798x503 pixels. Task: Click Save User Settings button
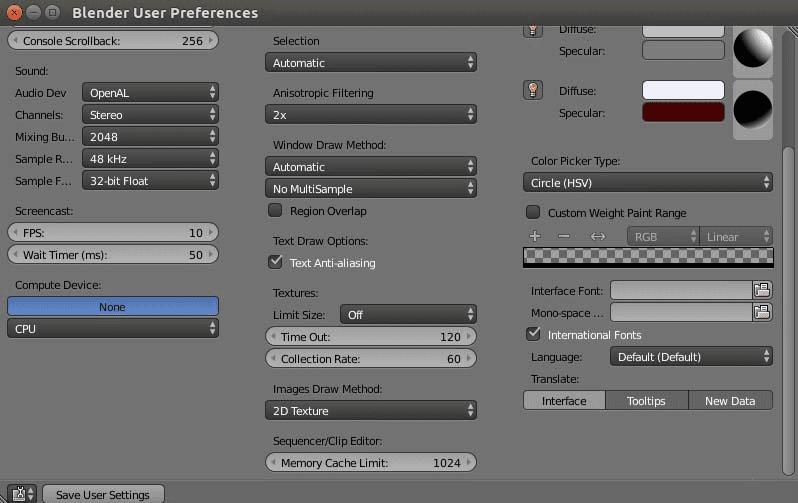103,494
